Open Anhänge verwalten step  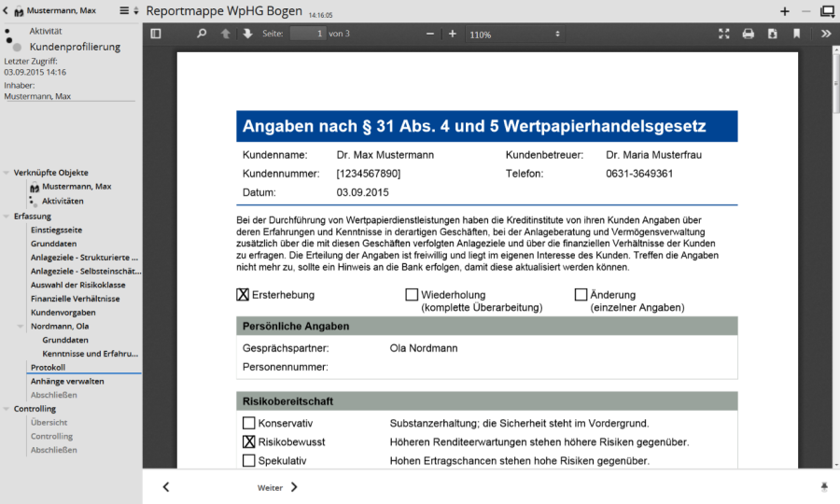pos(67,381)
